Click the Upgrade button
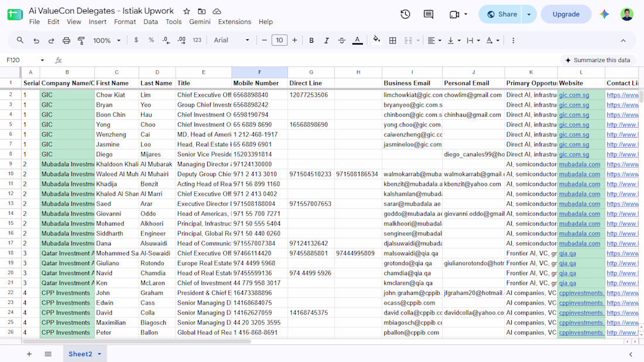 (x=566, y=15)
